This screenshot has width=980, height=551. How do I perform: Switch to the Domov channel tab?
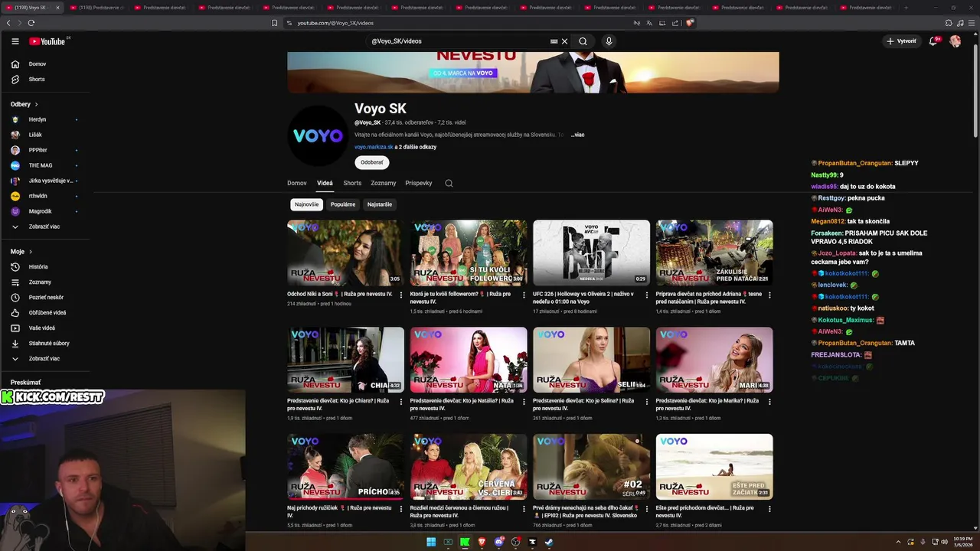coord(297,183)
